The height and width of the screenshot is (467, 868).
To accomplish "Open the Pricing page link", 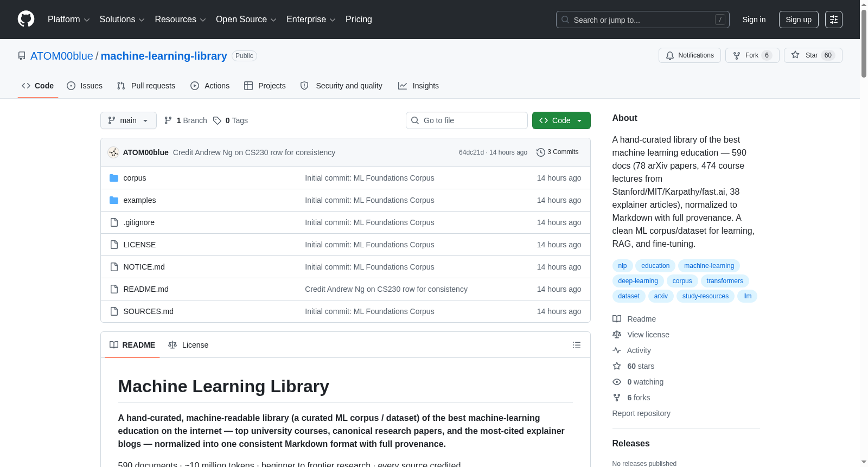I will point(359,20).
